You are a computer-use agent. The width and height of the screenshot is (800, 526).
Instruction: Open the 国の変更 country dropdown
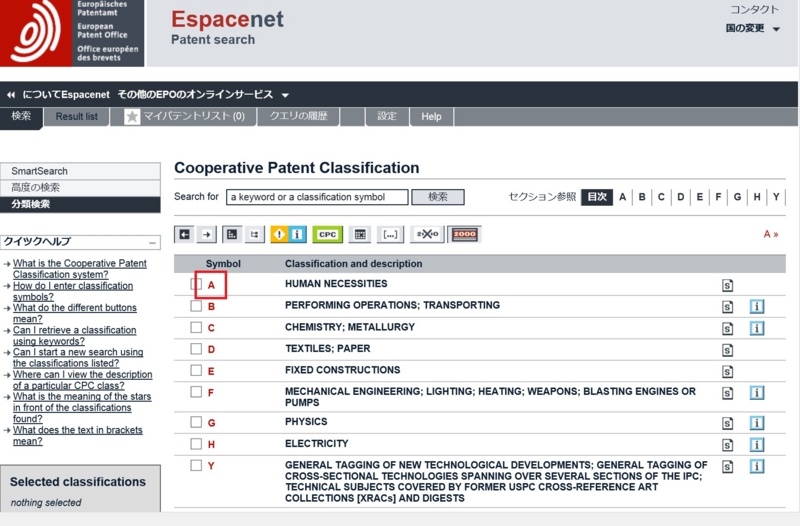753,29
